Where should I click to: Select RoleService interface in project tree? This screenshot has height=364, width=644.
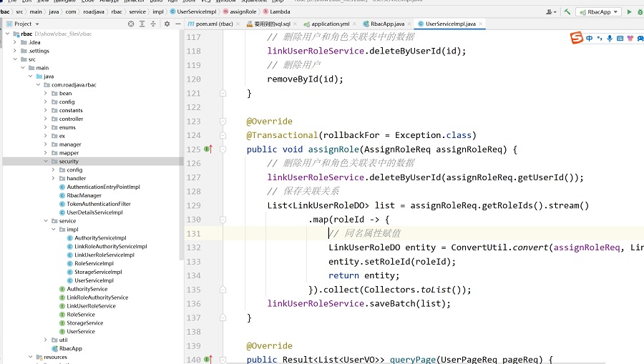point(80,315)
